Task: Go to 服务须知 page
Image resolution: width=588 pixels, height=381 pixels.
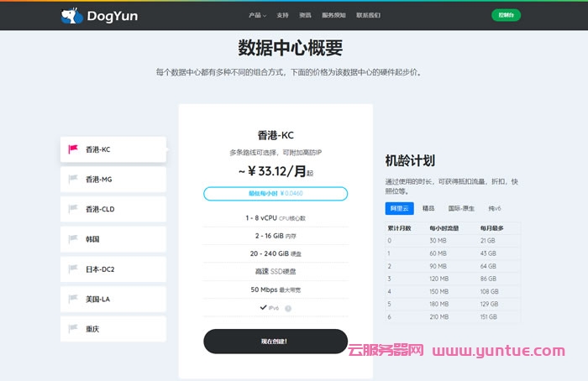Action: tap(334, 15)
